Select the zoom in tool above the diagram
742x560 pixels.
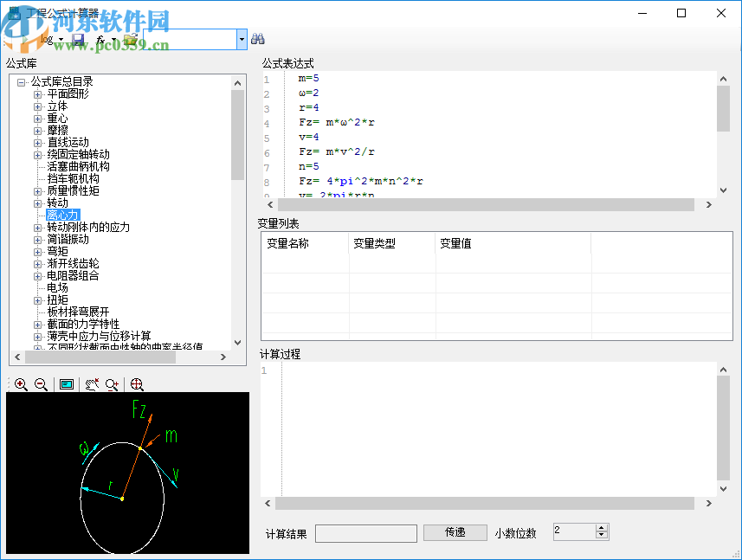click(x=21, y=384)
